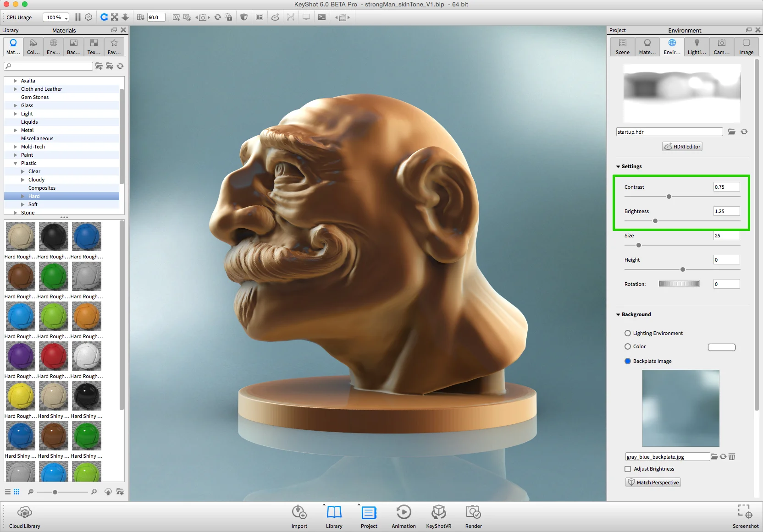Switch library to grid view
The height and width of the screenshot is (532, 763).
click(x=17, y=492)
